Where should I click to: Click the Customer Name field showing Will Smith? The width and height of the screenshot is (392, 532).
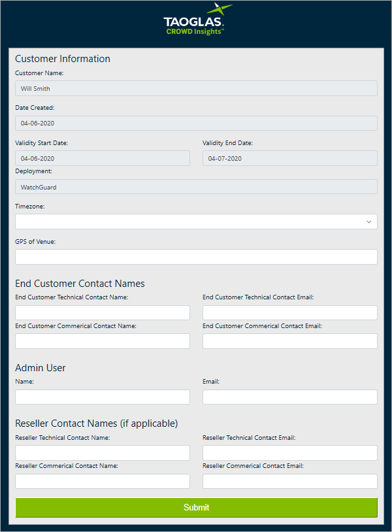point(196,88)
